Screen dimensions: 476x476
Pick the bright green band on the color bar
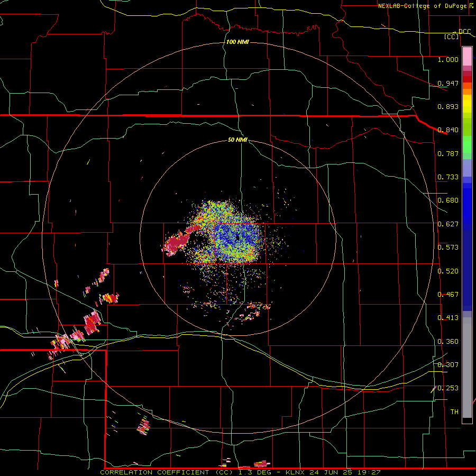click(467, 144)
